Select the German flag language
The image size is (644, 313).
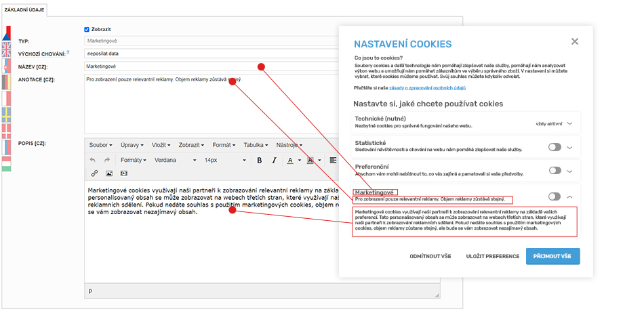click(6, 82)
